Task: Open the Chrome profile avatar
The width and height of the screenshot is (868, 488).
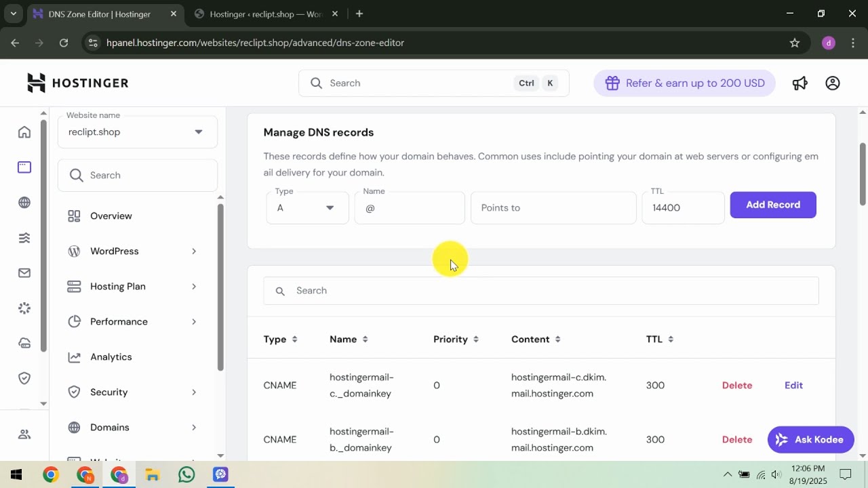Action: pos(828,43)
